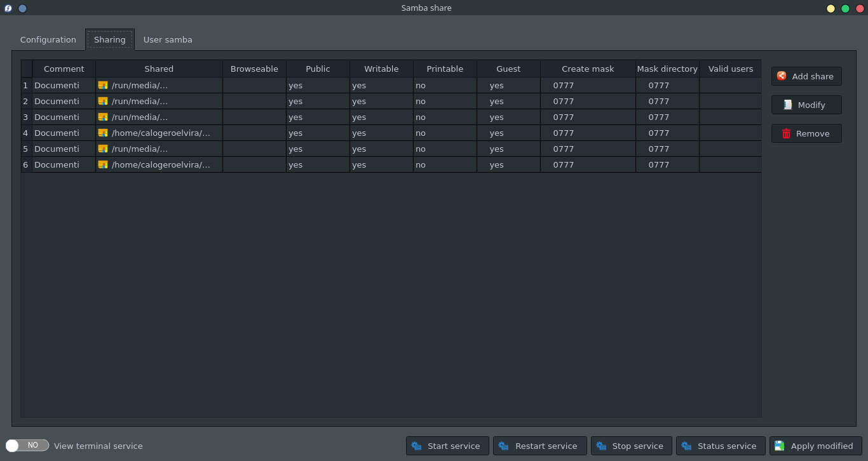Image resolution: width=868 pixels, height=461 pixels.
Task: Sort by the Comment column header
Action: 64,69
